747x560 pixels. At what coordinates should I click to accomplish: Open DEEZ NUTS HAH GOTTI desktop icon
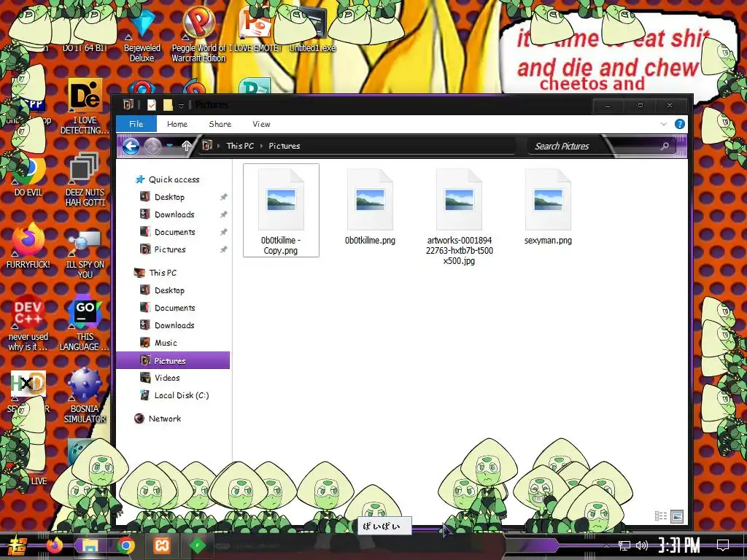click(85, 180)
